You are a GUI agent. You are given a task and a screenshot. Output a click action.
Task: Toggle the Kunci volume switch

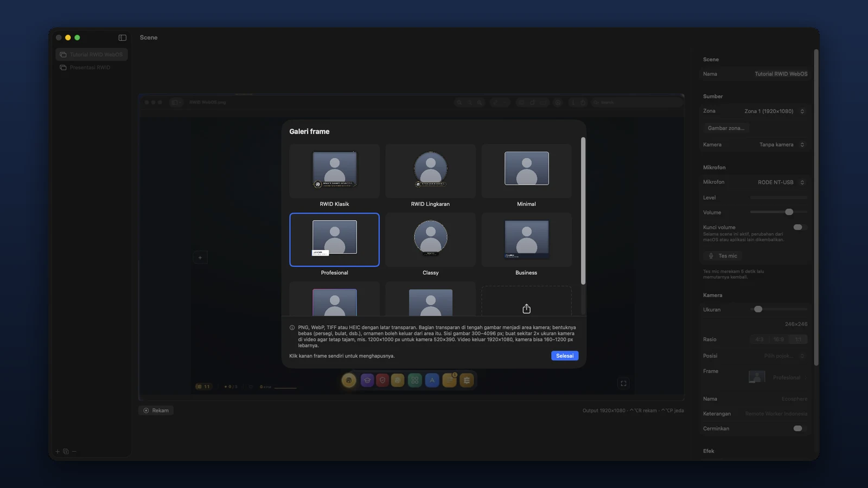tap(800, 227)
